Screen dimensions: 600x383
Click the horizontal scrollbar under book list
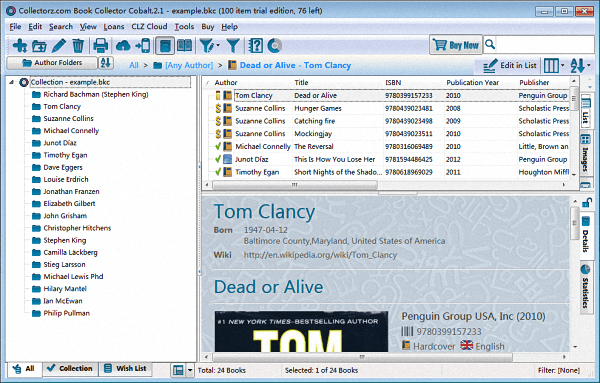point(295,185)
